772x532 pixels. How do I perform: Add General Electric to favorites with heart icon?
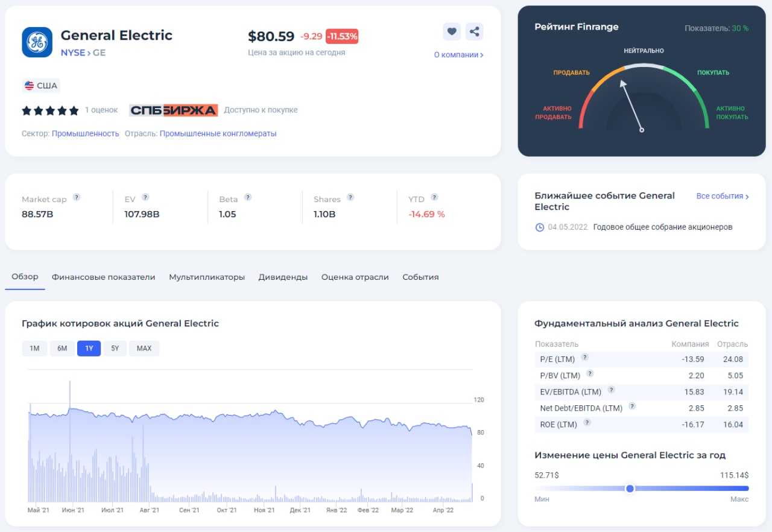coord(452,31)
